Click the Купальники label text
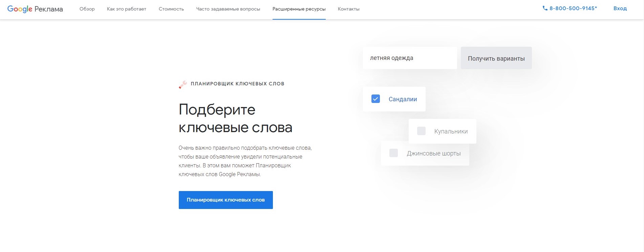 tap(451, 131)
